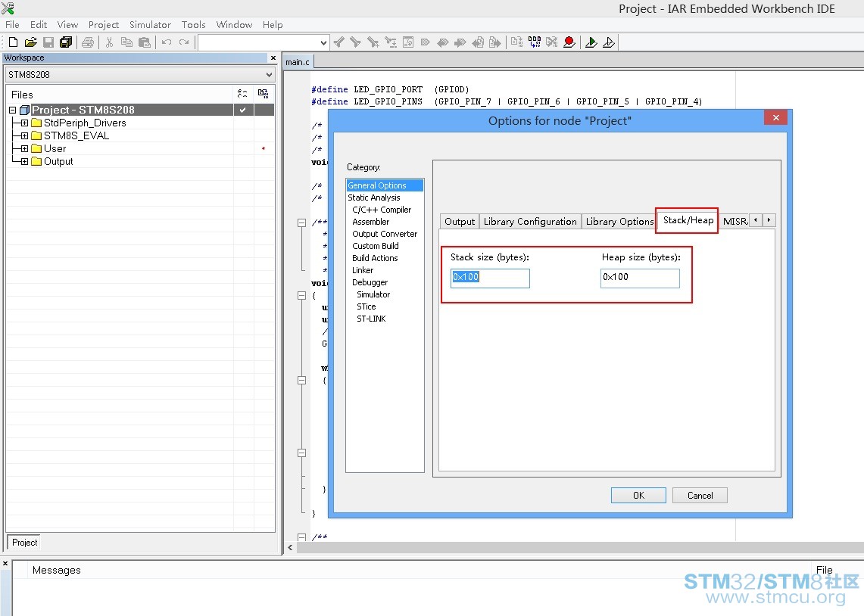Select the C/C++ Compiler category
Image resolution: width=864 pixels, height=616 pixels.
coord(382,210)
